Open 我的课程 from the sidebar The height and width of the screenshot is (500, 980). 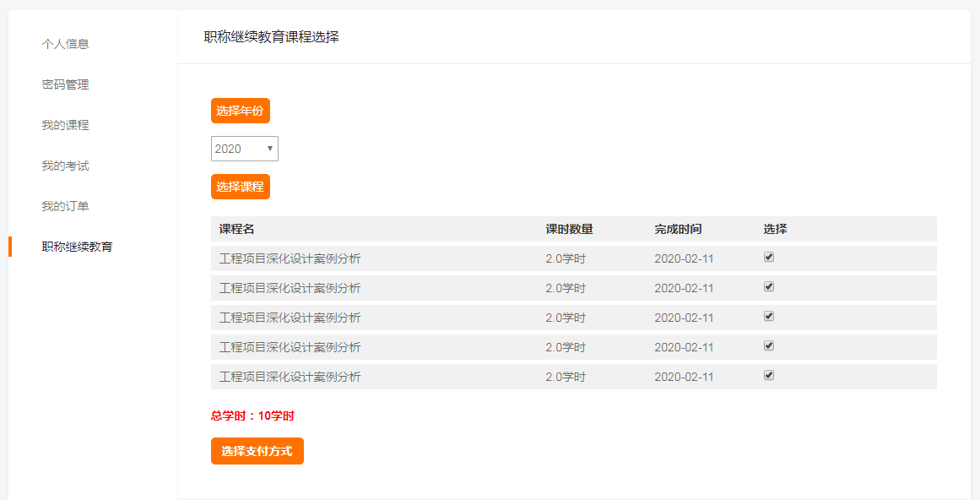click(65, 125)
